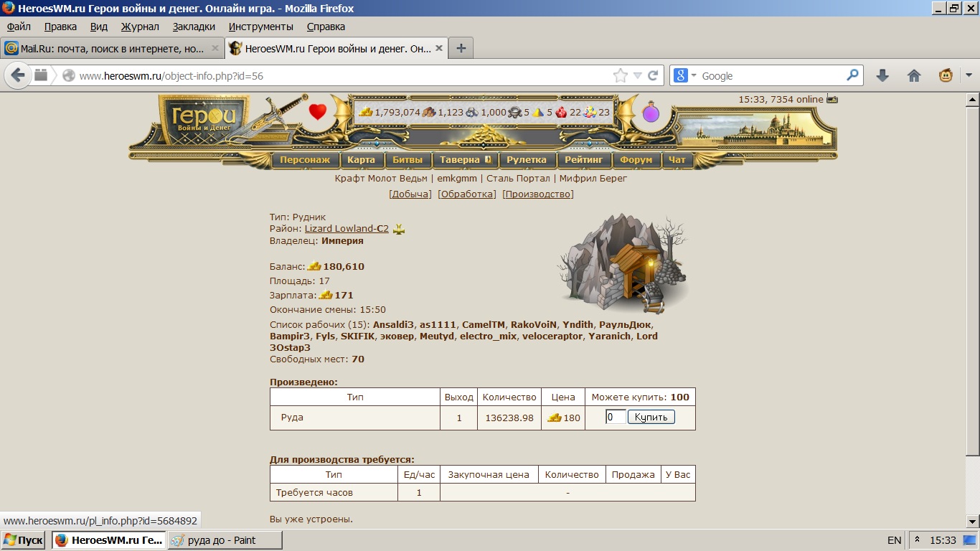The image size is (980, 551).
Task: Click the purple mana potion icon
Action: pyautogui.click(x=651, y=112)
